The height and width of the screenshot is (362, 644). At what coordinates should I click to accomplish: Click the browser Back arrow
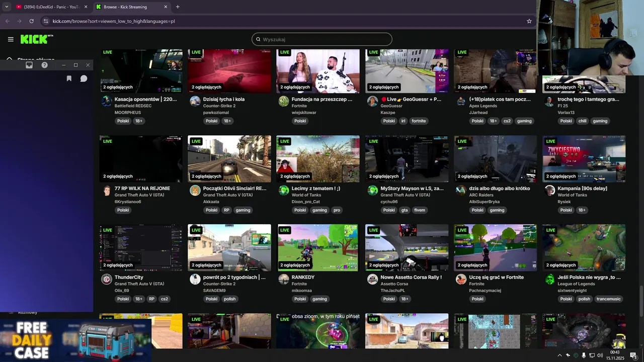7,21
